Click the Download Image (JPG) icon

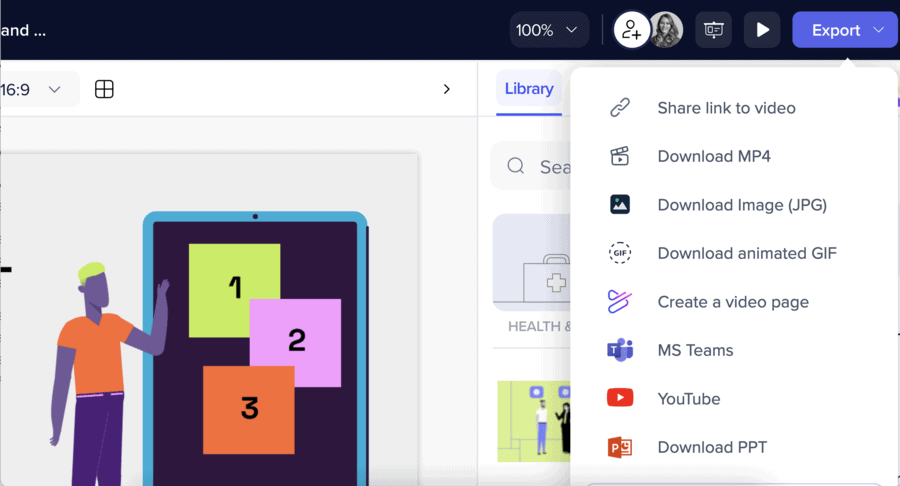coord(620,205)
